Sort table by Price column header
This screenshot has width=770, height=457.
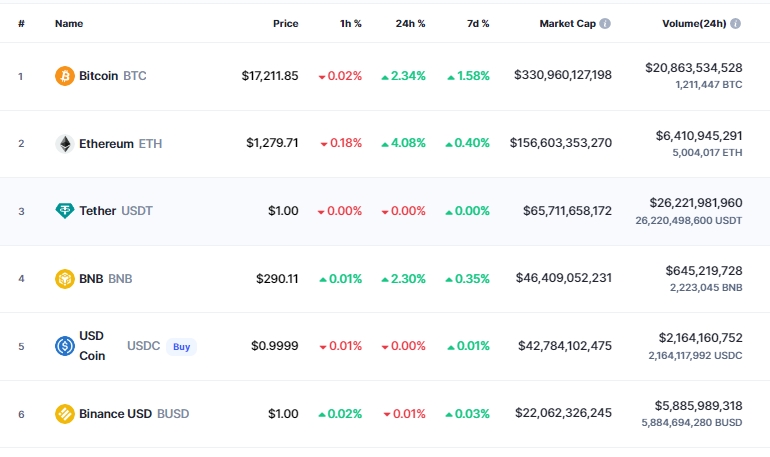[285, 24]
